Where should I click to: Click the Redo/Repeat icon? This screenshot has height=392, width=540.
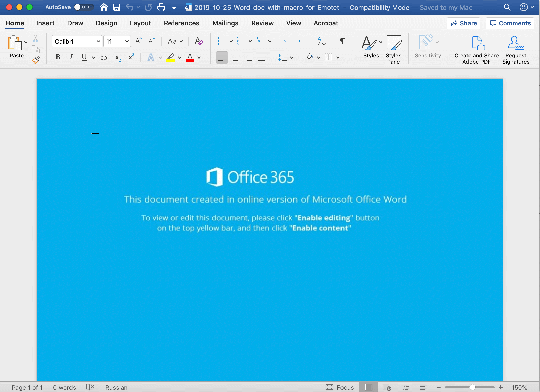(148, 7)
